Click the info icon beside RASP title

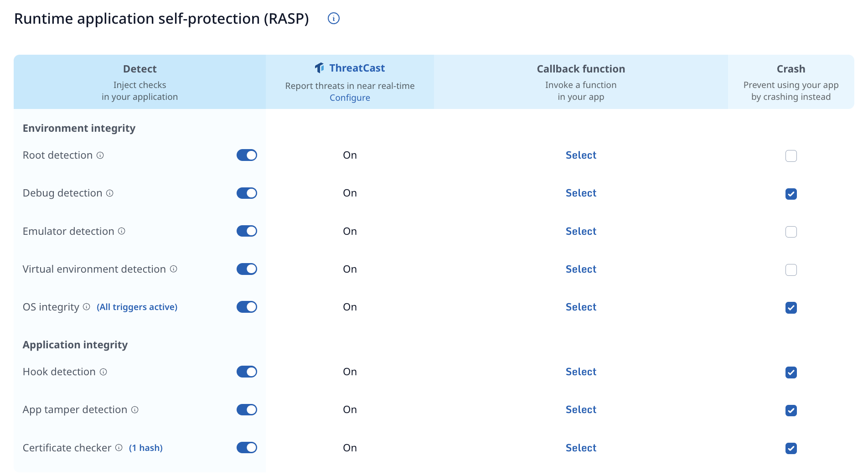pyautogui.click(x=334, y=19)
